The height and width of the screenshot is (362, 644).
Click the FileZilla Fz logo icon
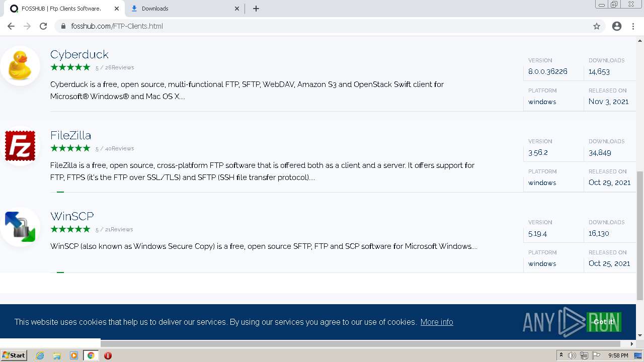coord(20,146)
